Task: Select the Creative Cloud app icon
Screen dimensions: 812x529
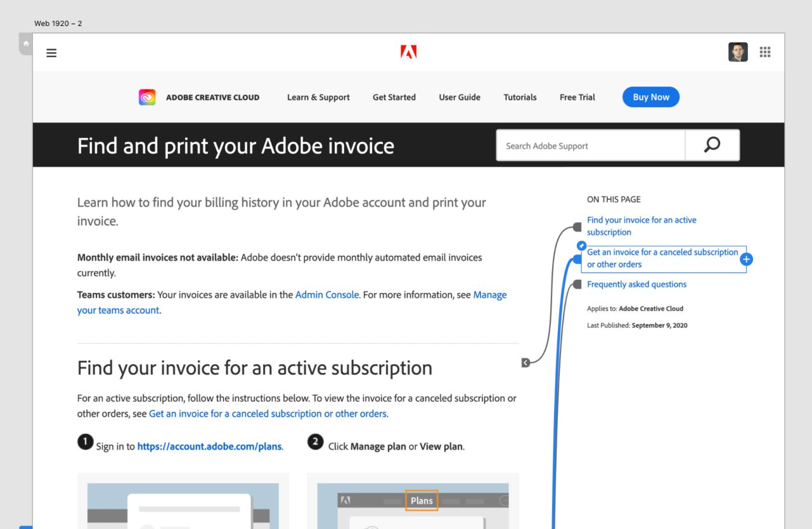Action: coord(146,97)
